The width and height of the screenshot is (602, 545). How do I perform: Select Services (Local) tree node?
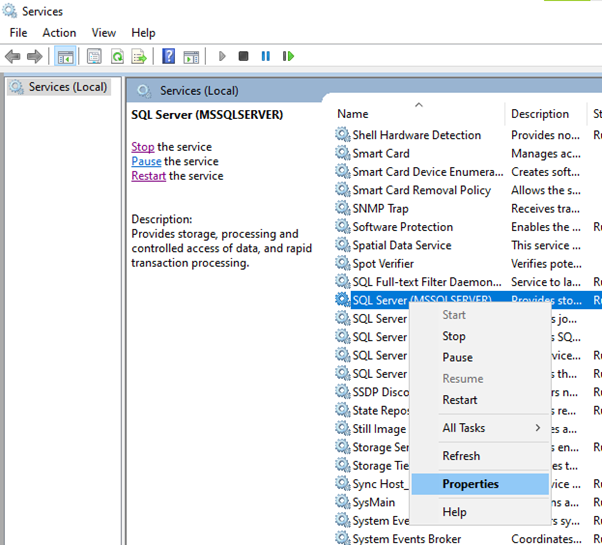pyautogui.click(x=59, y=87)
